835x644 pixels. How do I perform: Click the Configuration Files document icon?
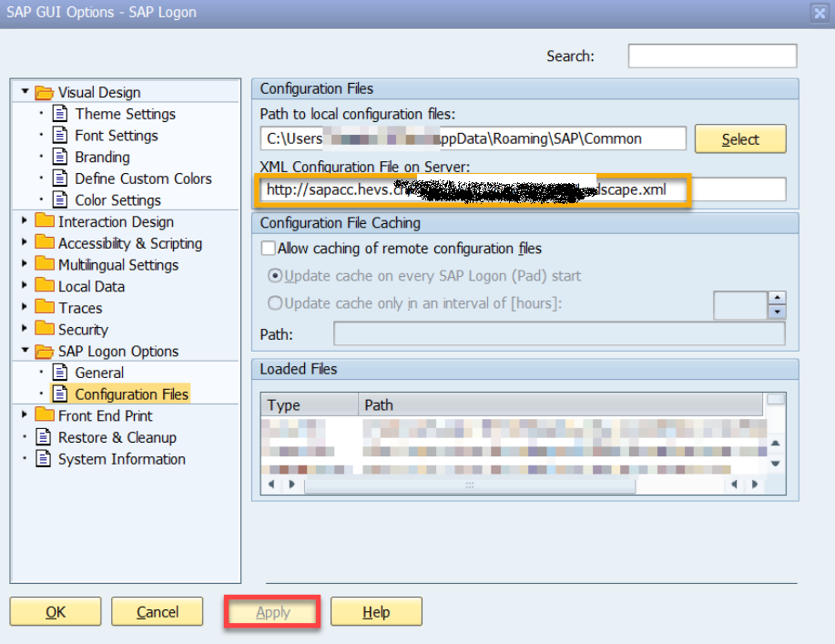coord(60,394)
